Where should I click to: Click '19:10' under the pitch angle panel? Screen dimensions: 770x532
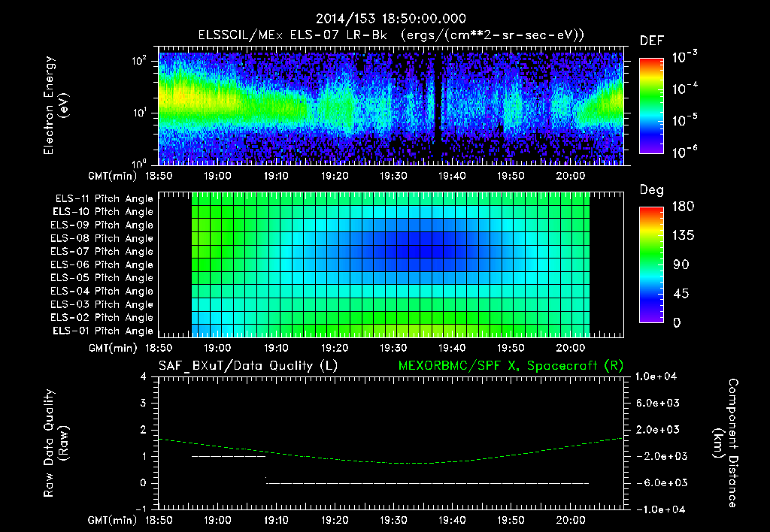click(276, 348)
